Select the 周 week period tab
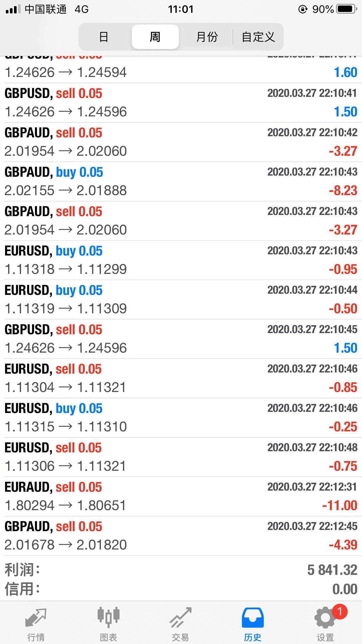This screenshot has width=362, height=644. pyautogui.click(x=155, y=37)
